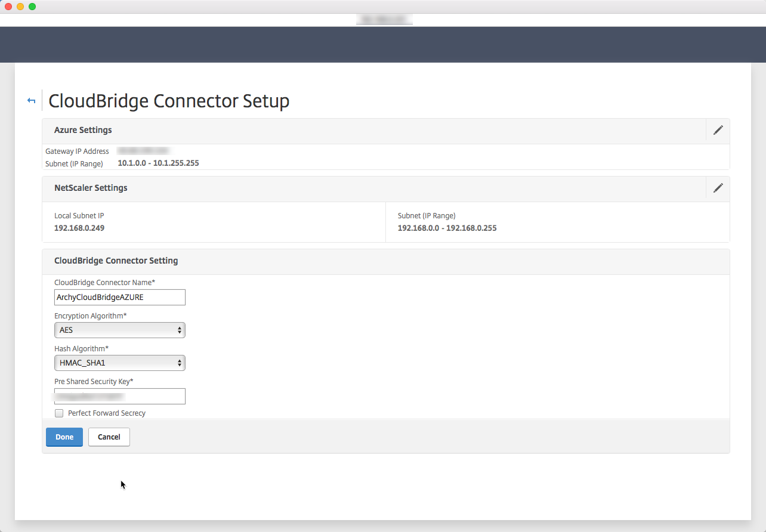This screenshot has height=532, width=766.
Task: Click the Azure subnet range 10.1.0.0 - 10.1.255.255
Action: 158,163
